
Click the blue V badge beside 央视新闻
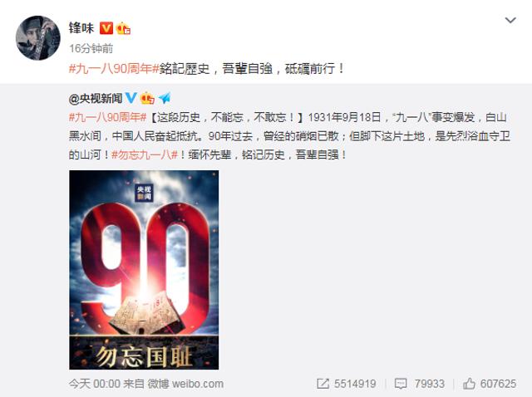click(131, 98)
